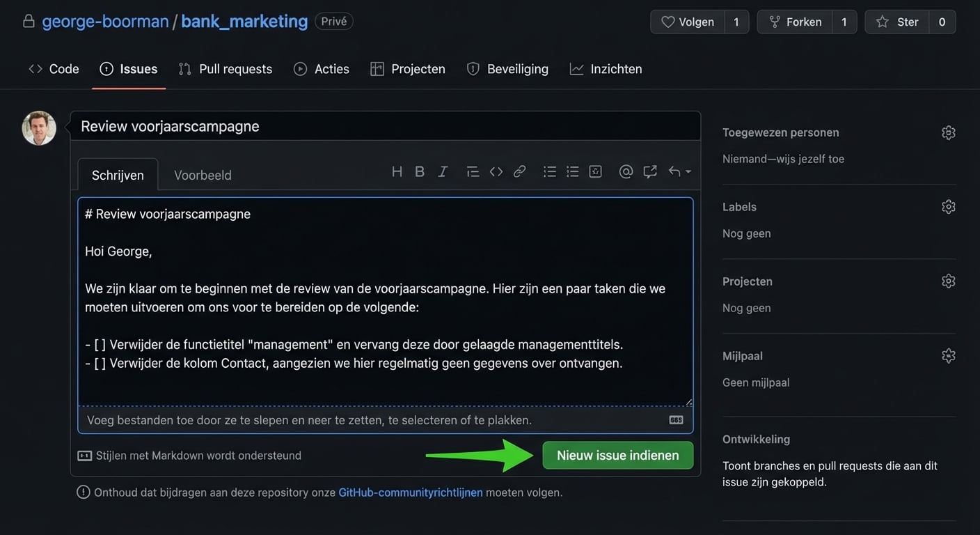Insert code using the angle-brackets icon
Image resolution: width=980 pixels, height=535 pixels.
pyautogui.click(x=496, y=171)
